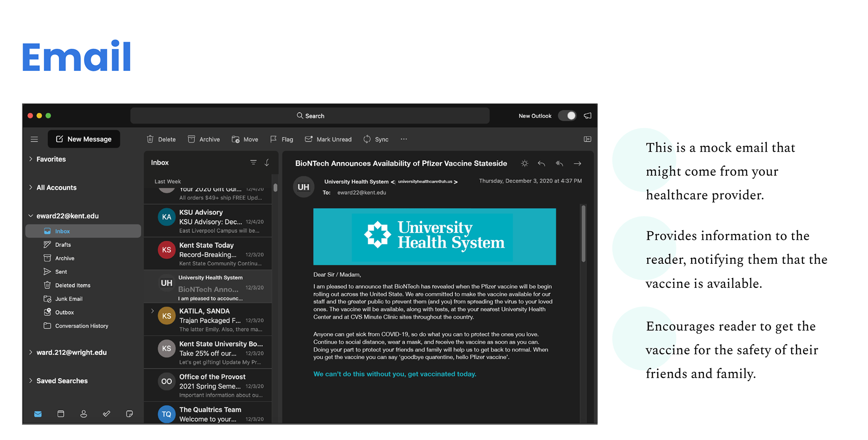Open the Archive folder in sidebar

(59, 258)
